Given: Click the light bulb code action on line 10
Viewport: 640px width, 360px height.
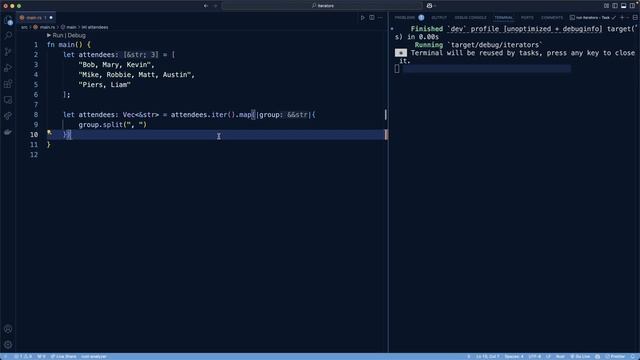Looking at the screenshot, I should coord(49,133).
